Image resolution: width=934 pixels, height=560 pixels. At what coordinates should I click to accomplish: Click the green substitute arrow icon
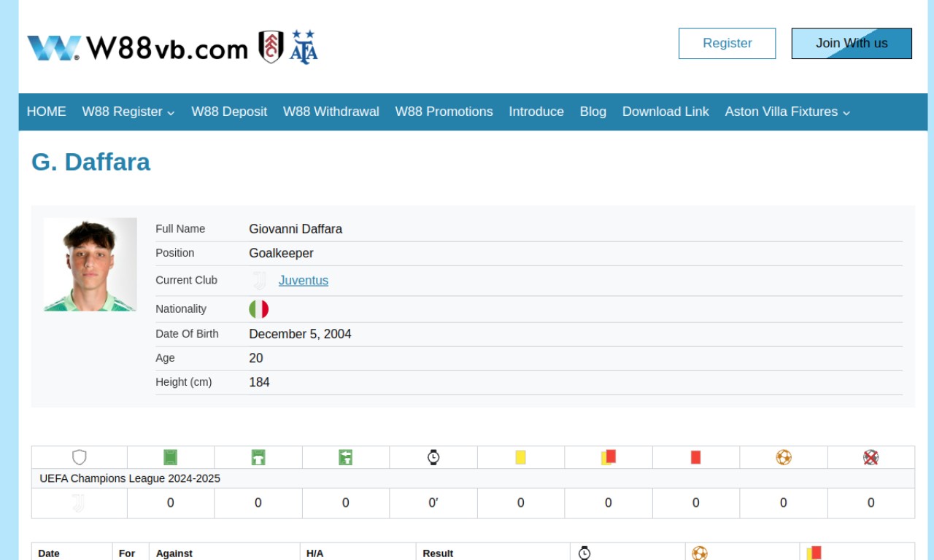346,457
